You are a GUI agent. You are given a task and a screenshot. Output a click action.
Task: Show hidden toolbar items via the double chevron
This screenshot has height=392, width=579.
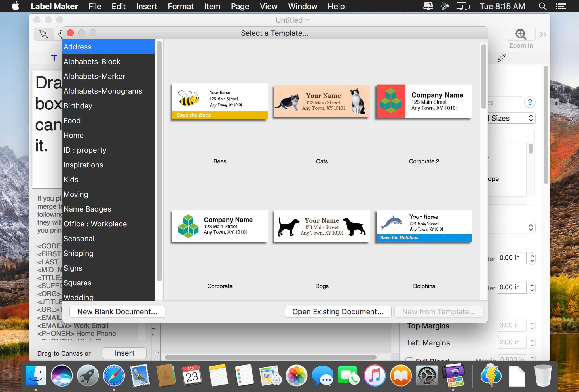coord(543,35)
